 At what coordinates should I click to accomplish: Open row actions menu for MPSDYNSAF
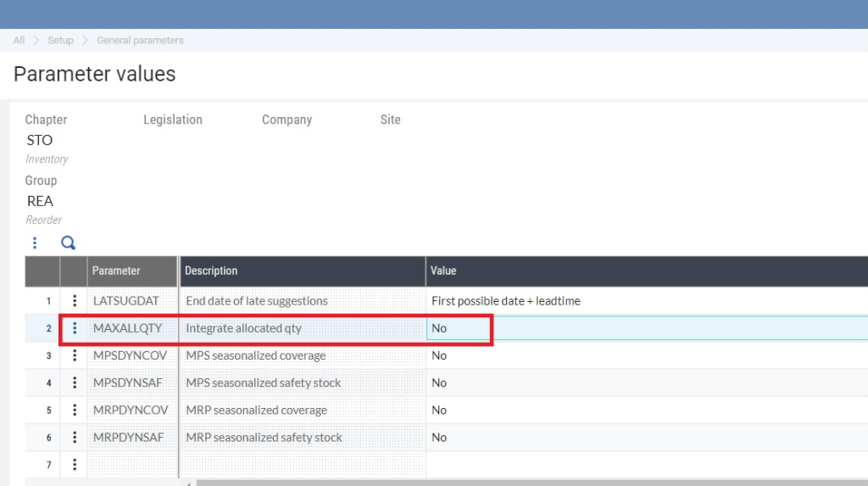click(75, 383)
